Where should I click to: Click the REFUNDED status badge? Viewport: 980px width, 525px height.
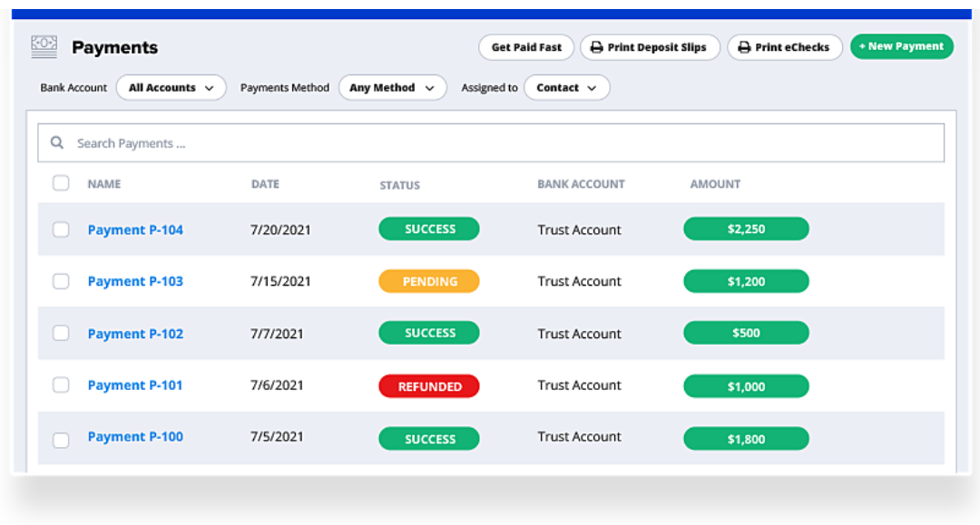pyautogui.click(x=428, y=386)
